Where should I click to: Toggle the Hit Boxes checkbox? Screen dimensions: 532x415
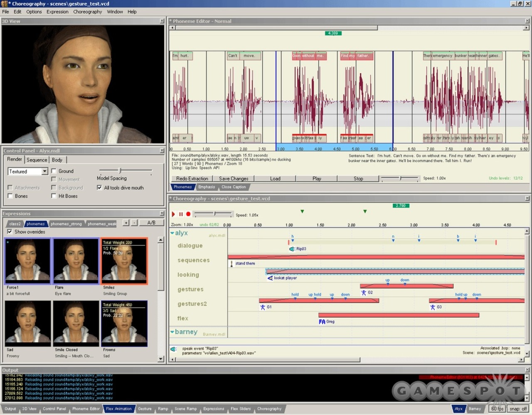tap(54, 196)
